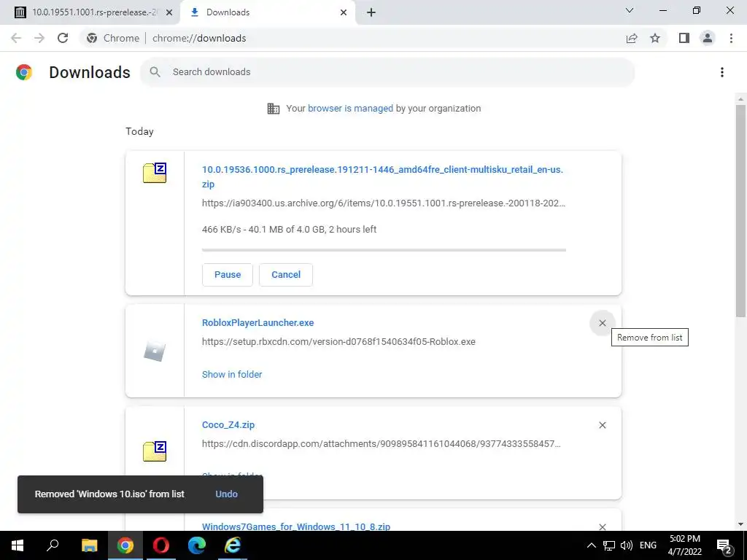Screen dimensions: 747x560
Task: Click the scrollbar down arrow
Action: coord(740,524)
